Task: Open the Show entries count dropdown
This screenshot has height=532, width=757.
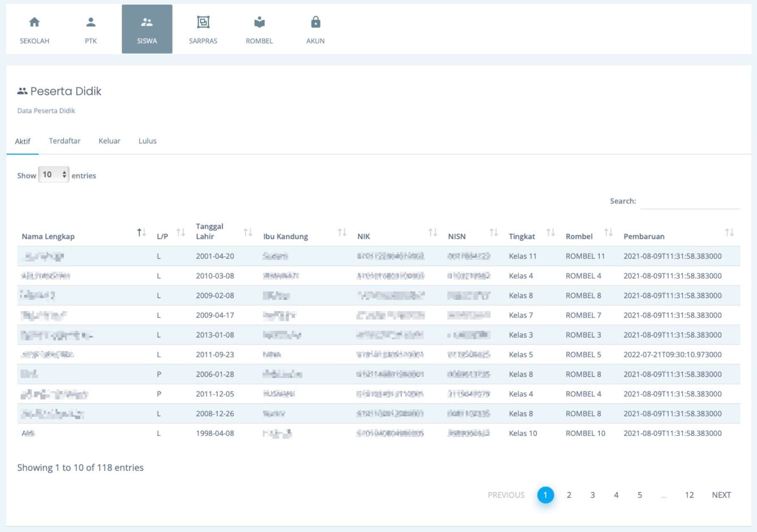Action: click(54, 175)
